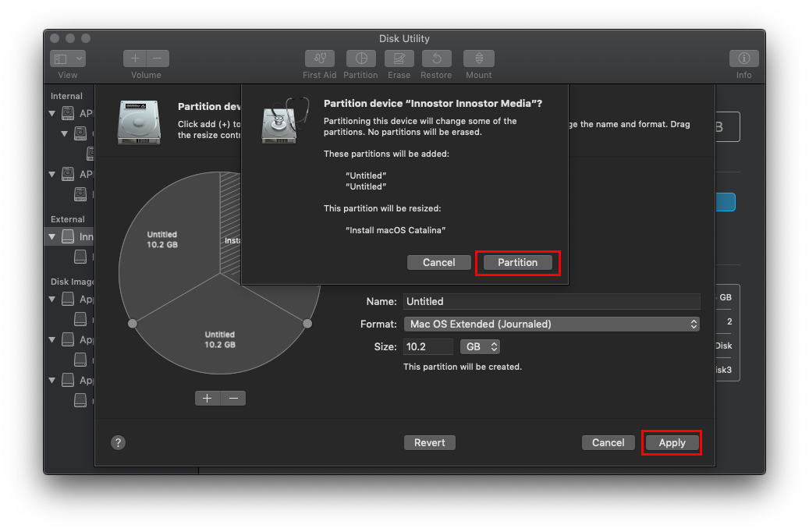Click the Restore toolbar icon
Viewport: 809px width, 532px height.
(436, 59)
